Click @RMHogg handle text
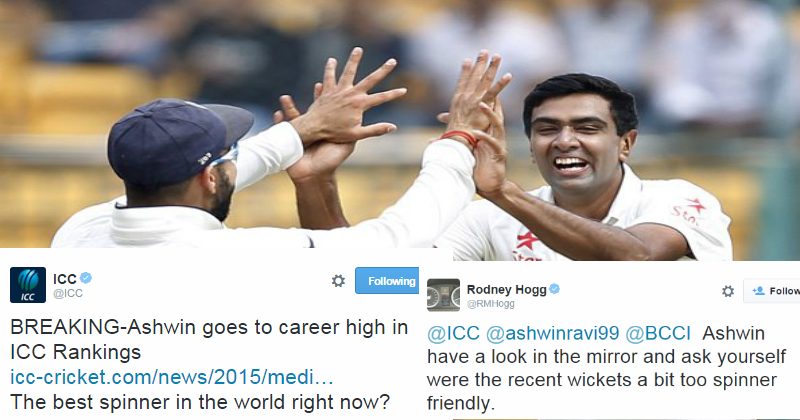This screenshot has height=420, width=800. (491, 304)
